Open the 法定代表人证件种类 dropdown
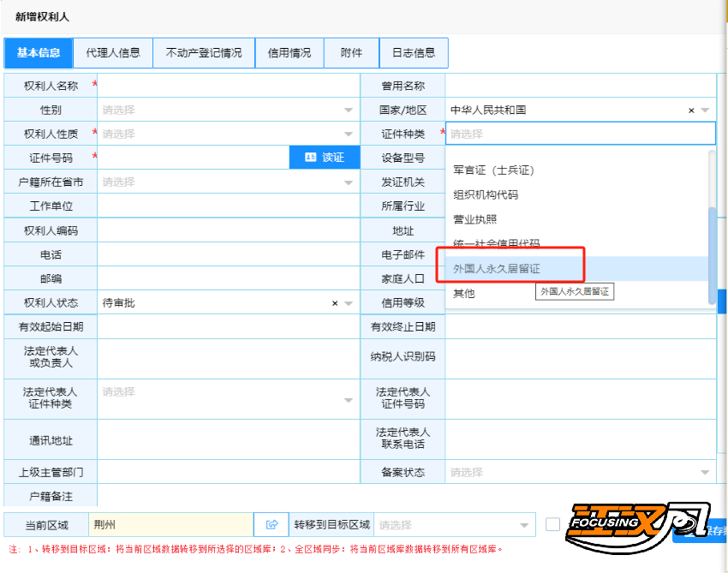Image resolution: width=728 pixels, height=573 pixels. (348, 400)
